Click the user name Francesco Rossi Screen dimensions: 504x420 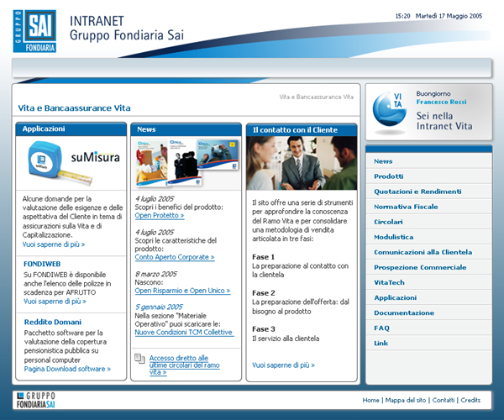(441, 102)
